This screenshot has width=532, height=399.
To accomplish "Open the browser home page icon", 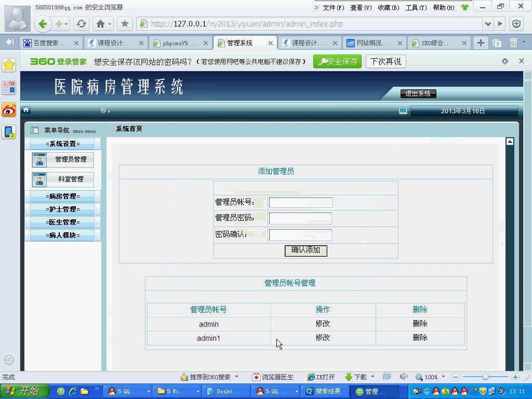I will [x=100, y=24].
